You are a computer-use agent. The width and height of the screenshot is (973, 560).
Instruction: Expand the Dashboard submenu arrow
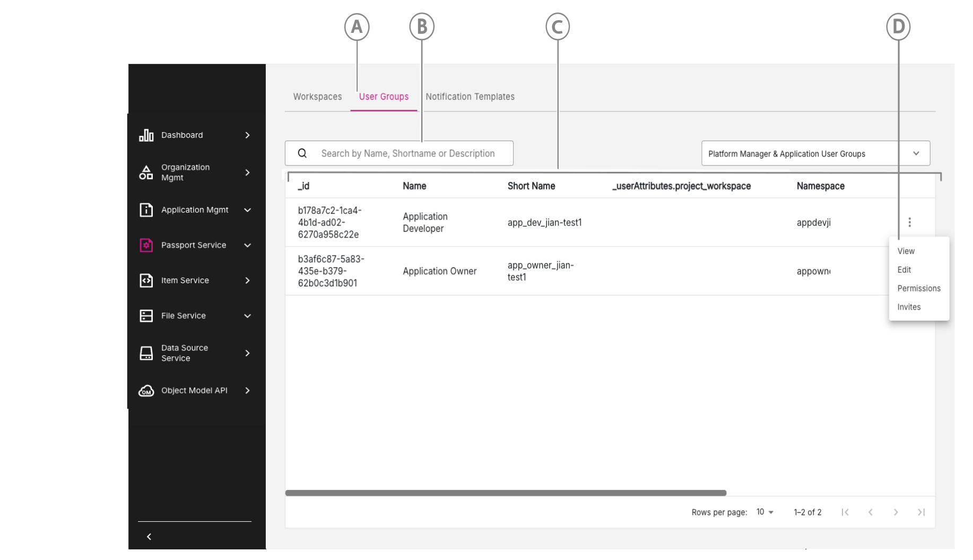click(247, 135)
